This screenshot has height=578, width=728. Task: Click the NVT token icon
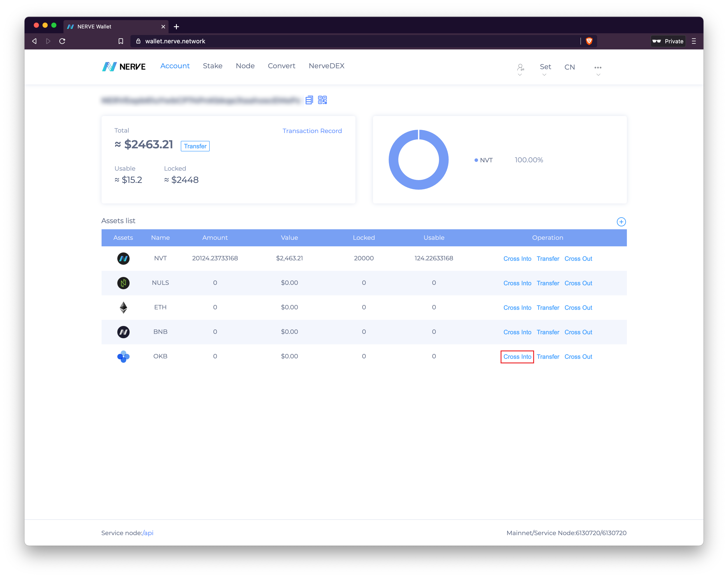pos(123,258)
